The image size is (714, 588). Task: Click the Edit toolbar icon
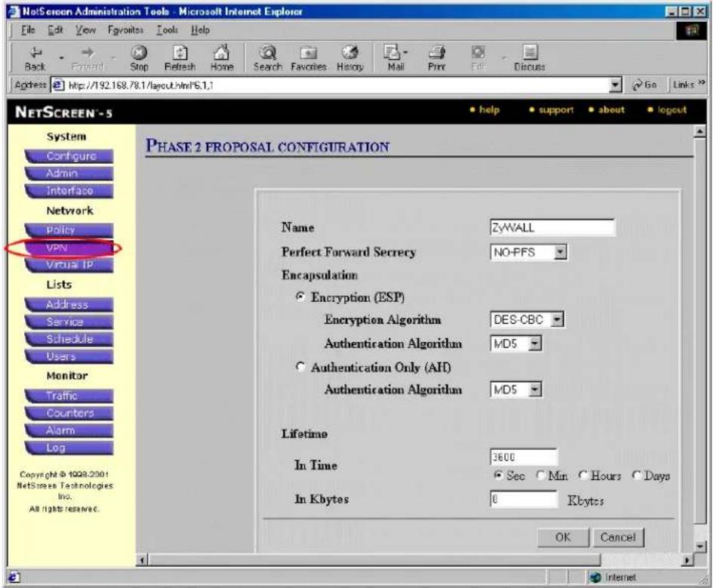tap(478, 52)
